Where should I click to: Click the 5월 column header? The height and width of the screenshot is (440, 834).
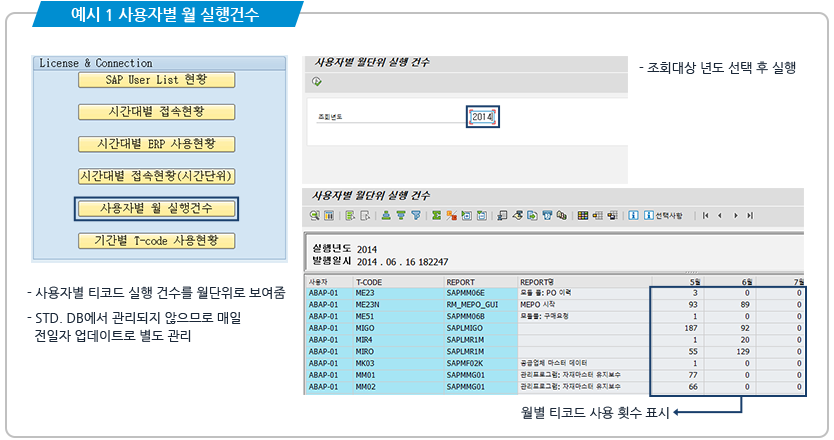coord(678,282)
